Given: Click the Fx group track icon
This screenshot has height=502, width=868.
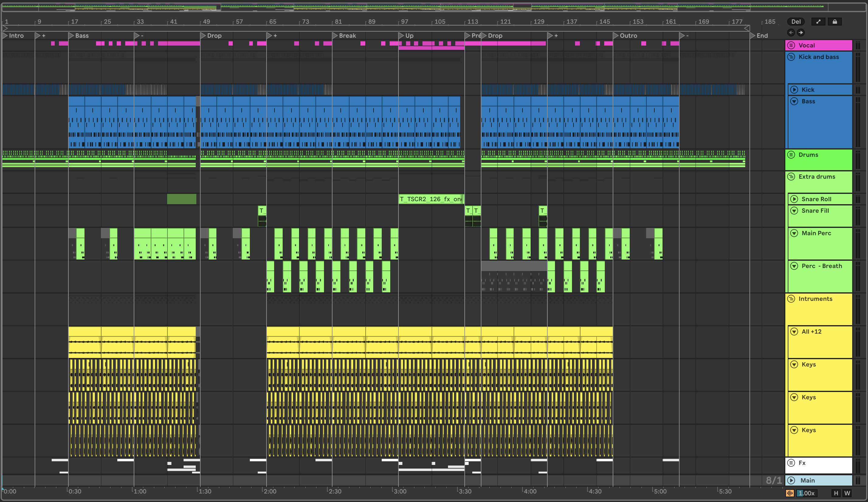Looking at the screenshot, I should coord(791,463).
